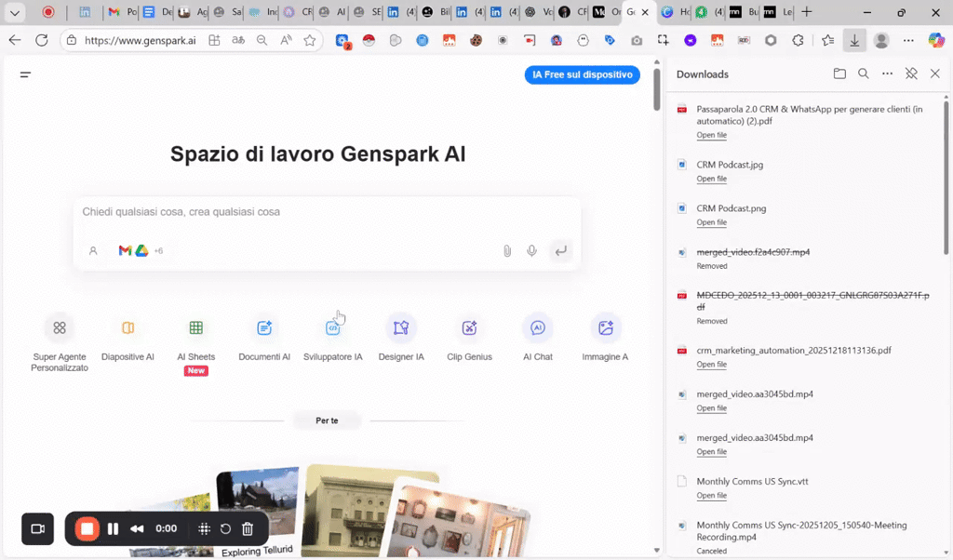
Task: Open the translate page icon
Action: (238, 40)
